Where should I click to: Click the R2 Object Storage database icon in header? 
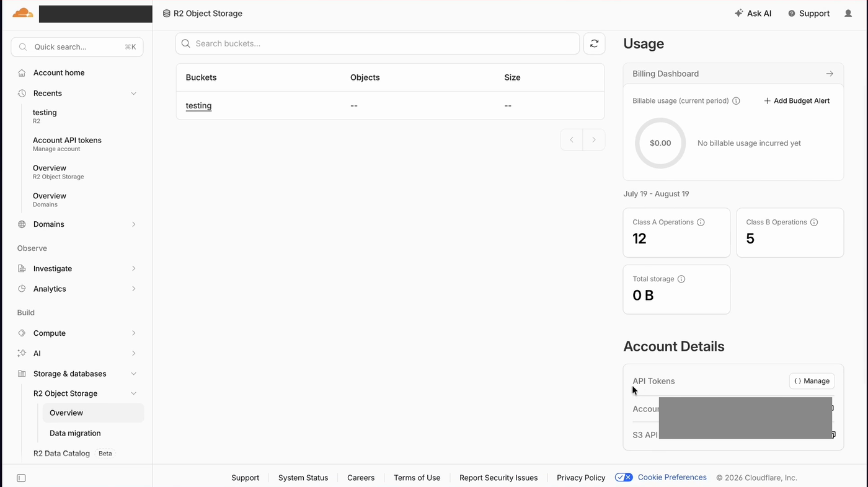166,14
